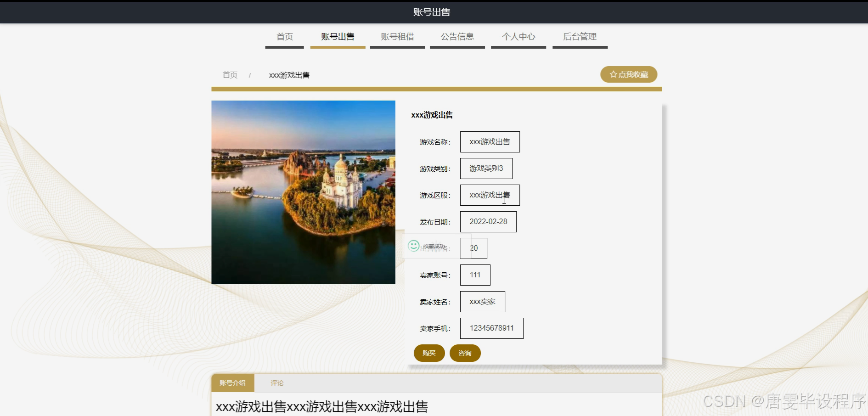Select the 账号介绍 detail tab
This screenshot has height=416, width=868.
pyautogui.click(x=233, y=383)
